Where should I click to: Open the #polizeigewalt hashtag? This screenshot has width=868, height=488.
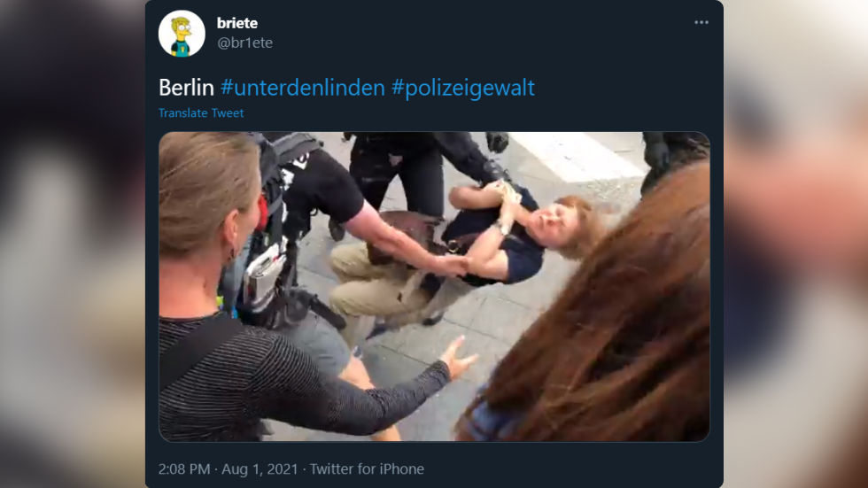click(x=462, y=88)
